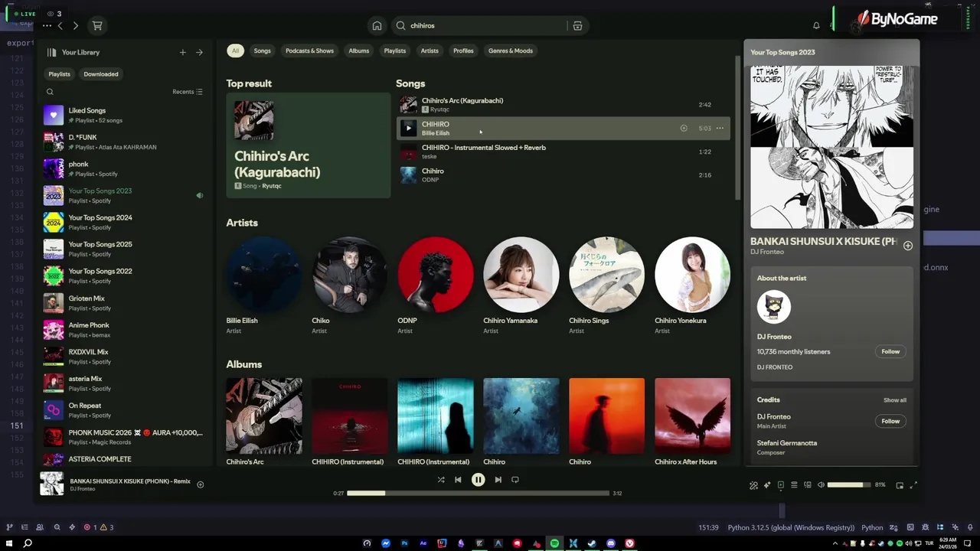The image size is (980, 551).
Task: Enter full screen with the arrows icon
Action: point(913,485)
